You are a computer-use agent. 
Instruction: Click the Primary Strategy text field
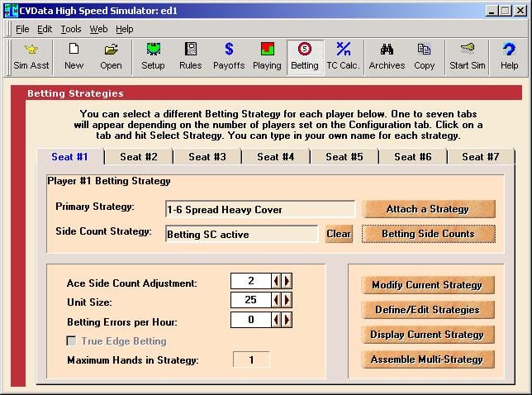(x=259, y=210)
